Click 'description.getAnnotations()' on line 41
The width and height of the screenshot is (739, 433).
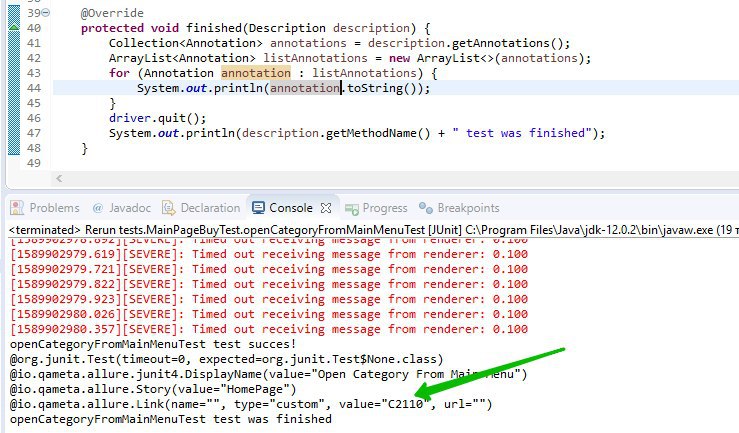point(465,43)
